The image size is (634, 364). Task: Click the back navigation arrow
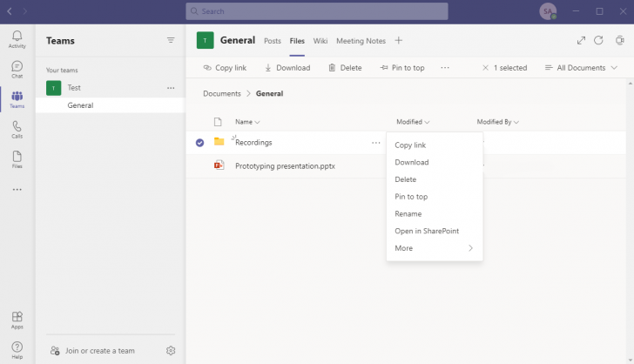10,11
